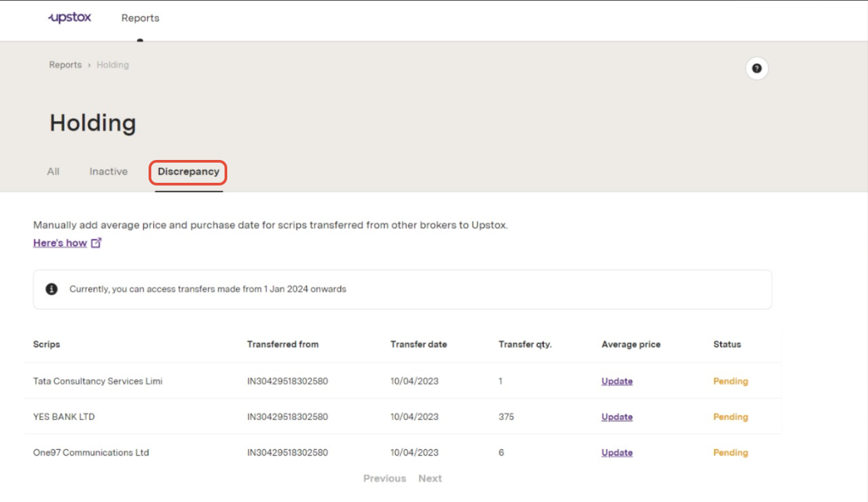Click the Upstox logo
The width and height of the screenshot is (868, 502).
click(70, 18)
